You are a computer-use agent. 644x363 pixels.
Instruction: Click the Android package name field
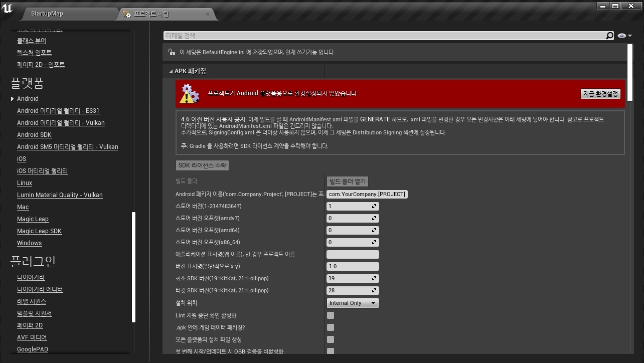367,194
